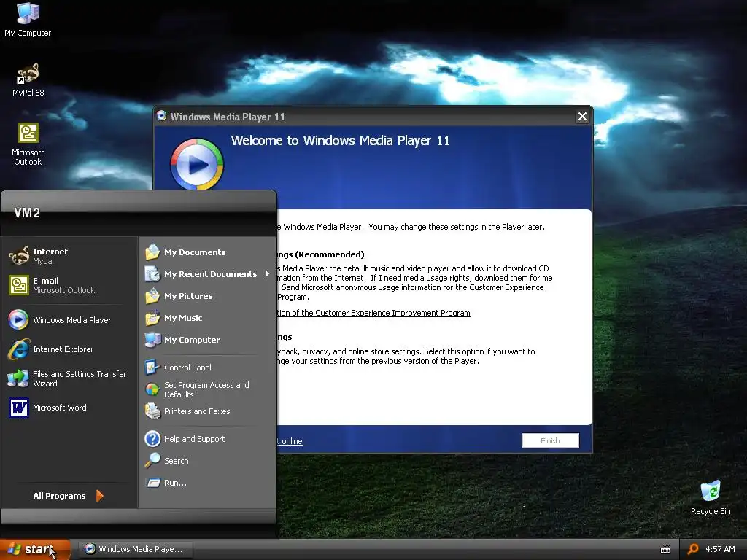Click the Control Panel label
The width and height of the screenshot is (747, 560).
[x=187, y=367]
